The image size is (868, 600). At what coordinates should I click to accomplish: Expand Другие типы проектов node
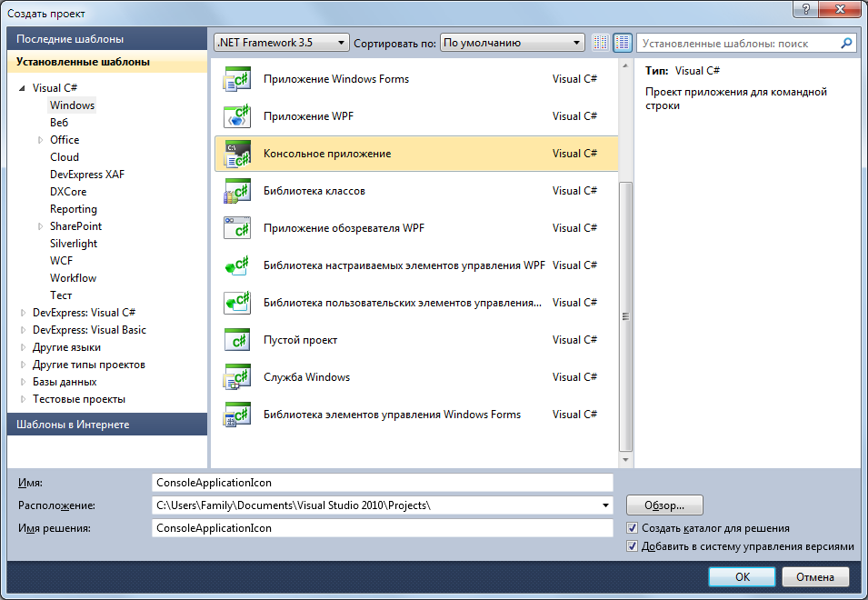(23, 365)
